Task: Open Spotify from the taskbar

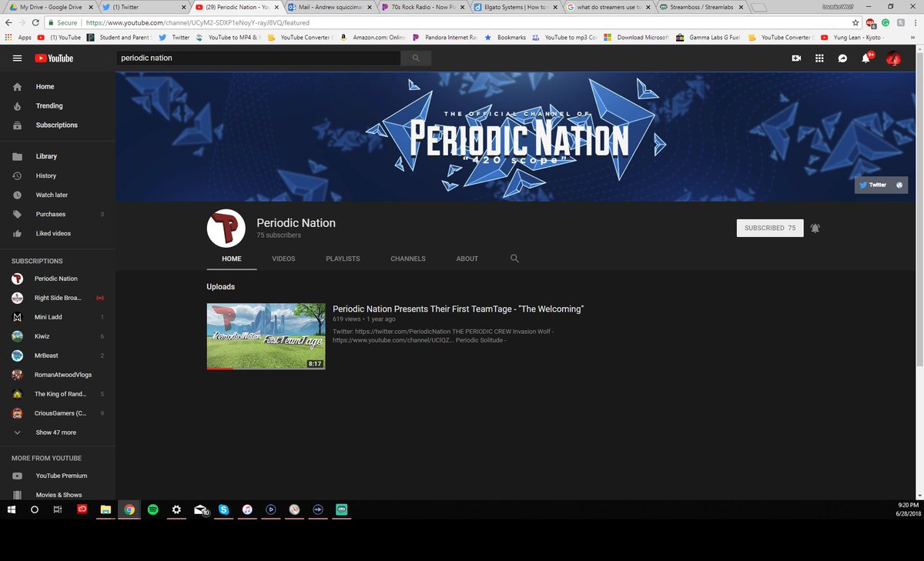Action: 152,509
